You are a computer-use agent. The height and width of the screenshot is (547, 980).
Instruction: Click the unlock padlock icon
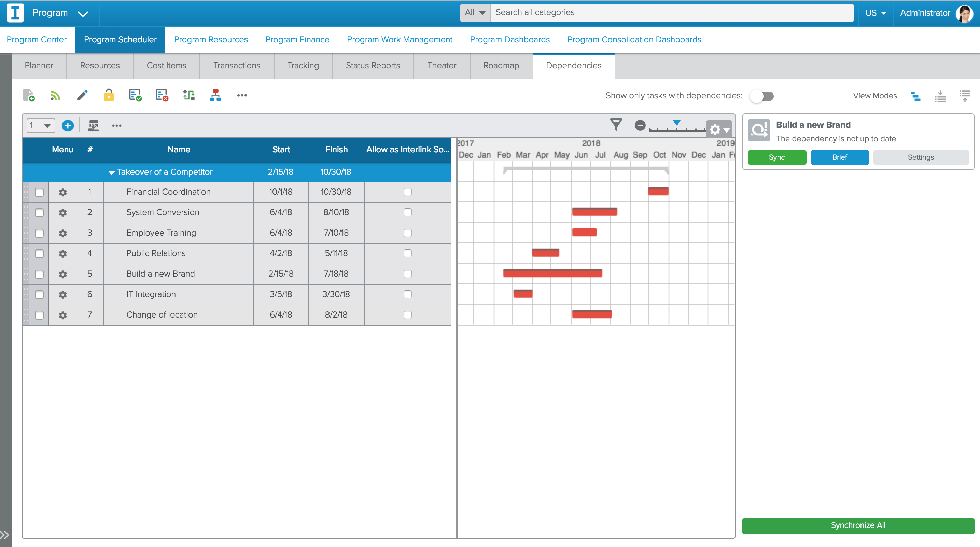109,95
